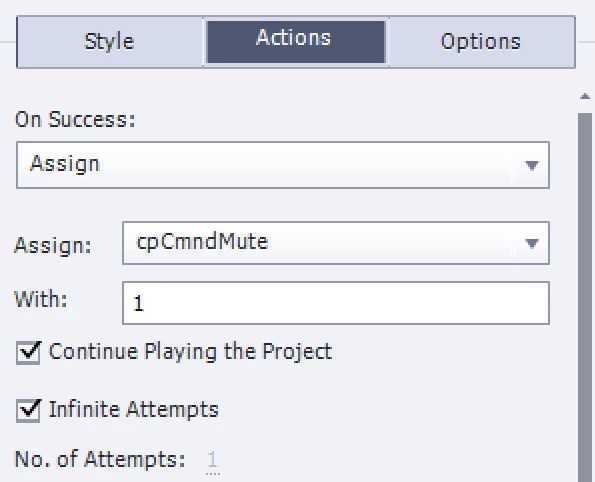Viewport: 595px width, 482px height.
Task: Click the scrollbar up arrow
Action: (585, 96)
